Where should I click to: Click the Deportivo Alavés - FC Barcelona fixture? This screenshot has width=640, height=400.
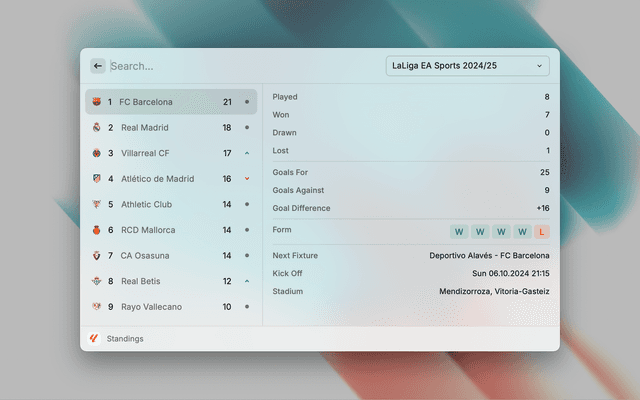[x=489, y=255]
